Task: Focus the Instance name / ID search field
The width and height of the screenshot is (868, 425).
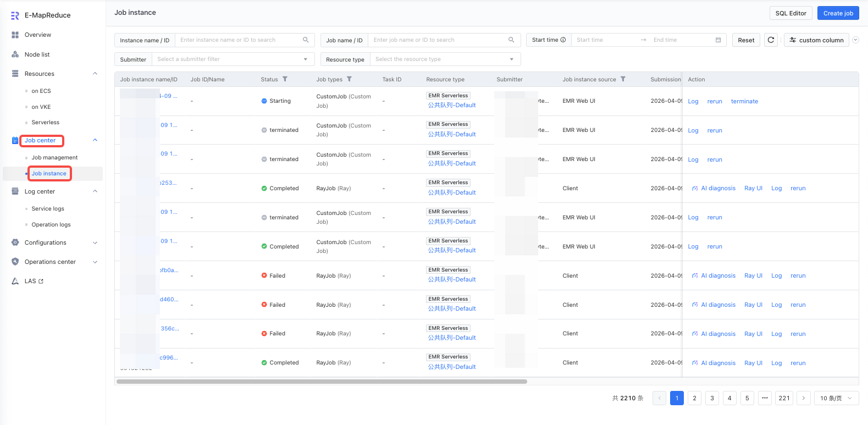Action: (x=245, y=40)
